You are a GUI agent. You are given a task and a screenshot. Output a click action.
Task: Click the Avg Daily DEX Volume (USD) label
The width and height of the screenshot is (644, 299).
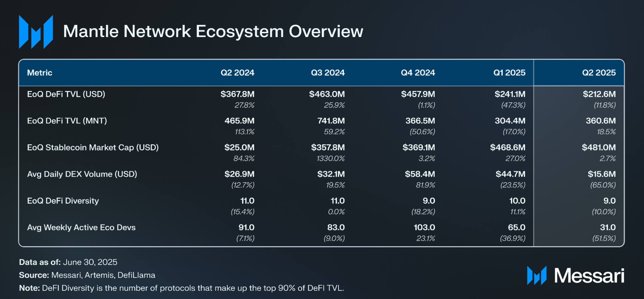coord(82,174)
